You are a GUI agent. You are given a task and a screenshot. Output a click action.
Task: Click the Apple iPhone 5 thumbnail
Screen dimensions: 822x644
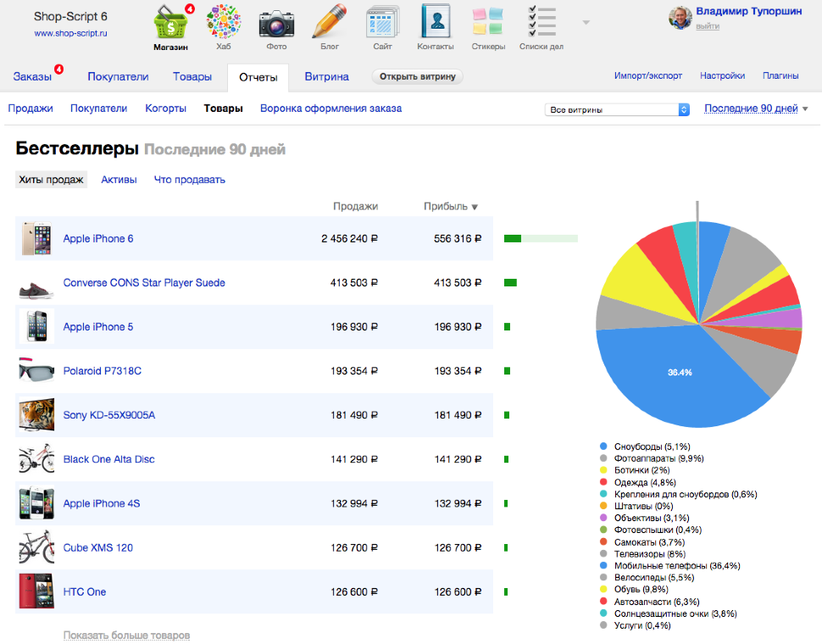(x=36, y=326)
